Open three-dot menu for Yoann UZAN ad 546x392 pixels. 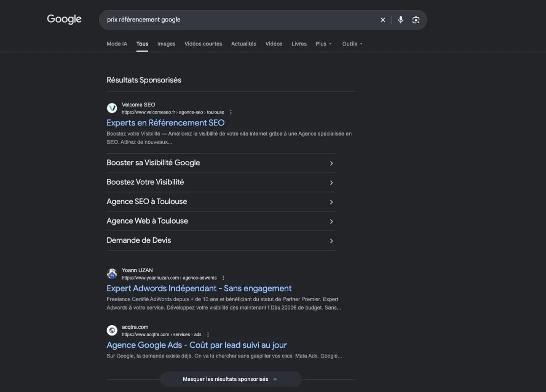223,278
